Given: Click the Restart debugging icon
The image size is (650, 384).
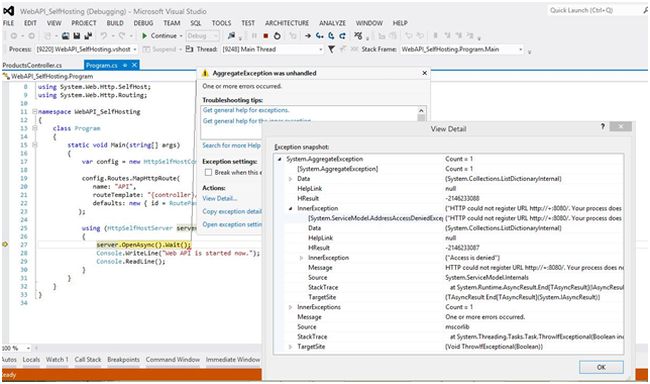Looking at the screenshot, I should point(277,36).
